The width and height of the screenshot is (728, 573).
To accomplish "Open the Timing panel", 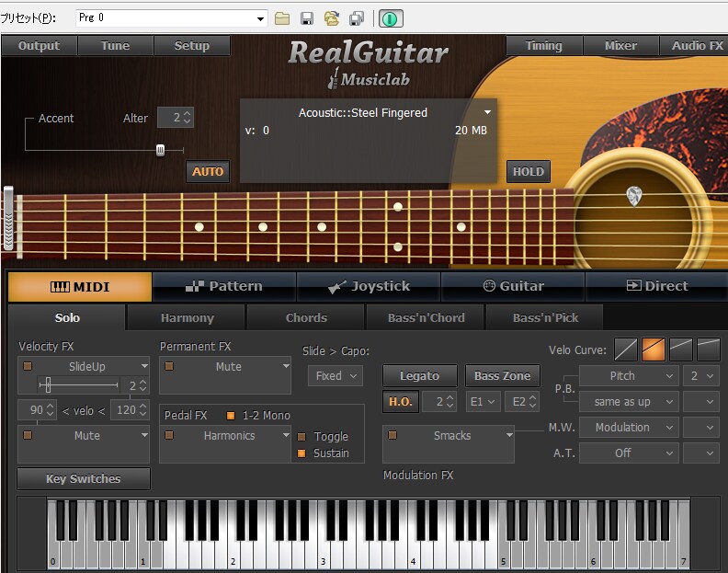I will pyautogui.click(x=543, y=46).
